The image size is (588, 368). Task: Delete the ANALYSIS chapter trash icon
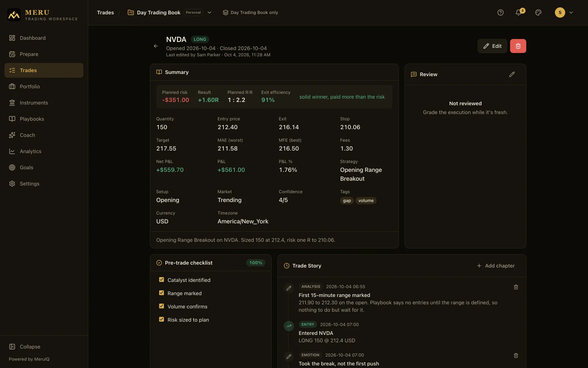click(516, 287)
